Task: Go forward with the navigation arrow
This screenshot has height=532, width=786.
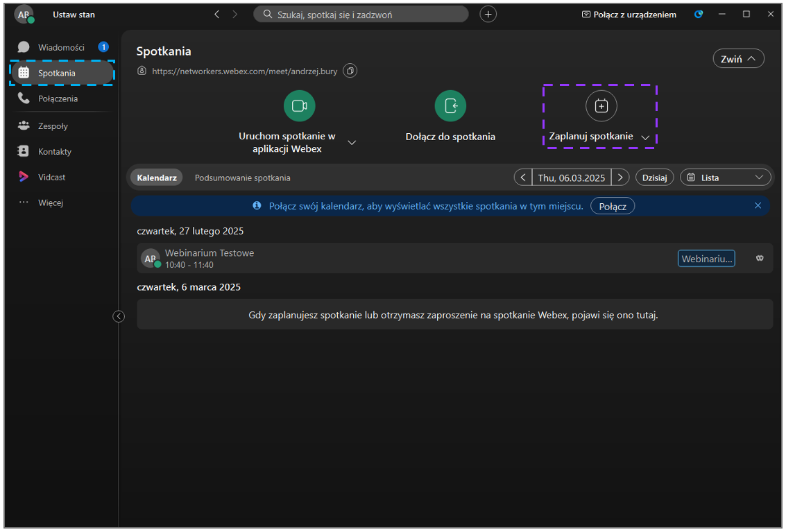Action: point(234,15)
